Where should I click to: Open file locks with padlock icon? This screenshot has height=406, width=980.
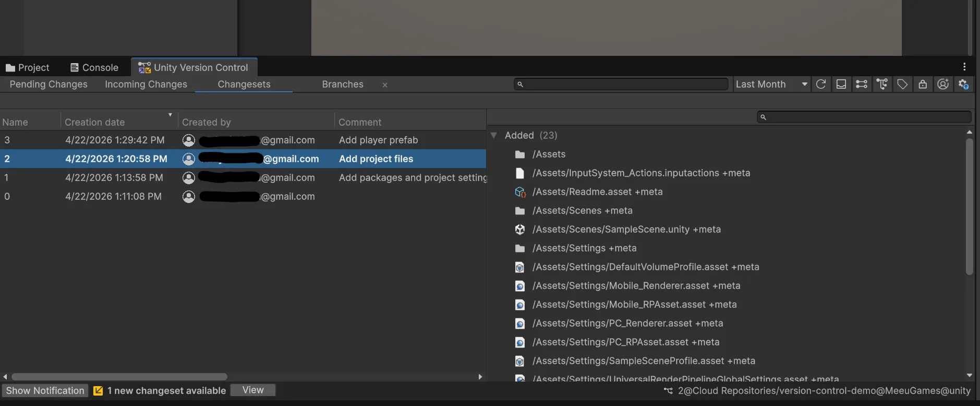coord(923,84)
